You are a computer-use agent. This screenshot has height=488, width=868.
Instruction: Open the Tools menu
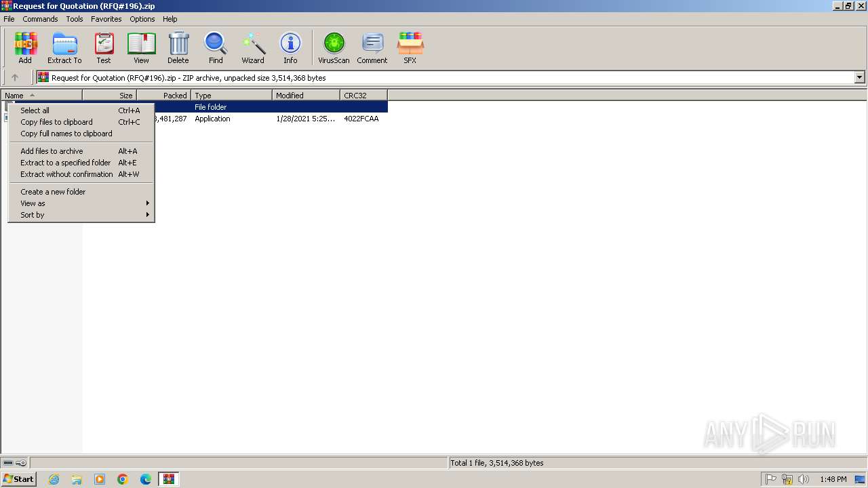coord(75,19)
